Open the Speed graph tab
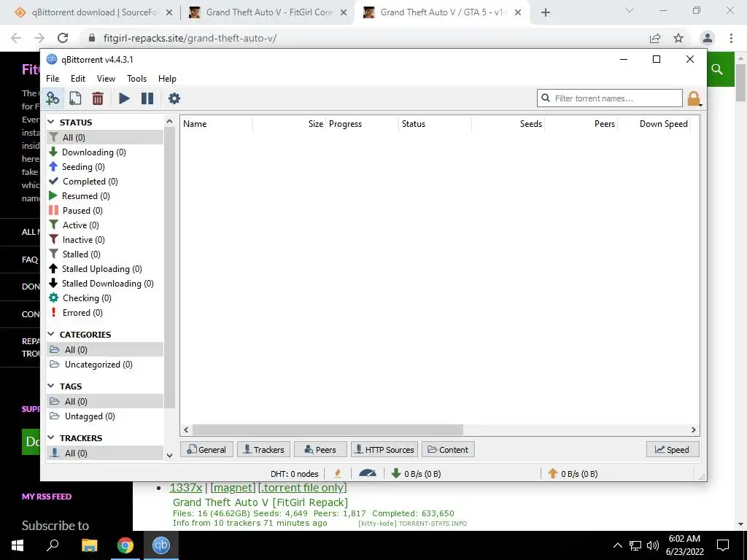The height and width of the screenshot is (560, 747). 673,449
